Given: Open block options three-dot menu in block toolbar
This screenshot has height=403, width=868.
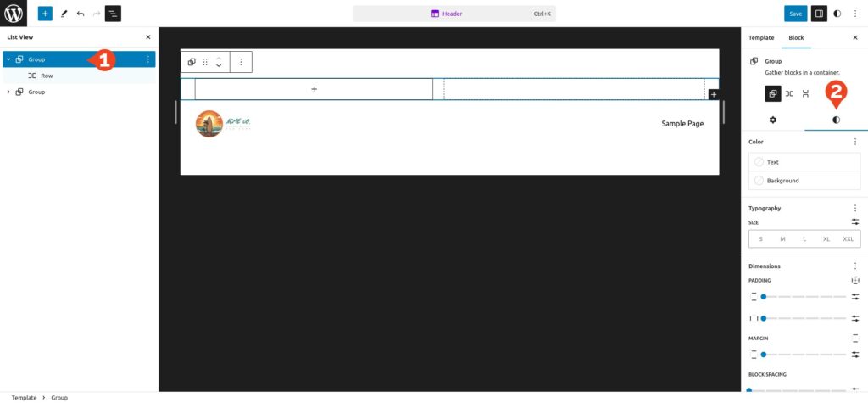Looking at the screenshot, I should tap(241, 62).
